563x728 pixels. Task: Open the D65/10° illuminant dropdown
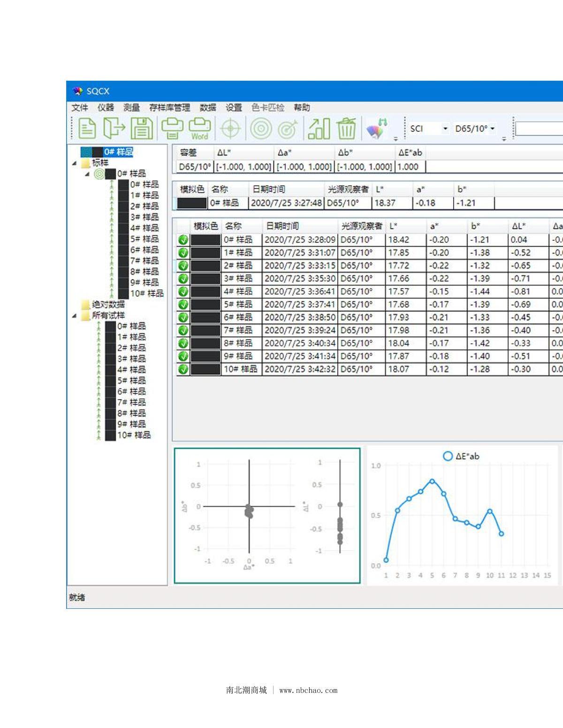click(493, 129)
